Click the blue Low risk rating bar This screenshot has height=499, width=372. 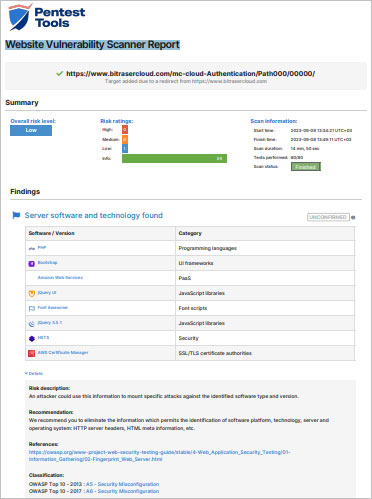(125, 148)
